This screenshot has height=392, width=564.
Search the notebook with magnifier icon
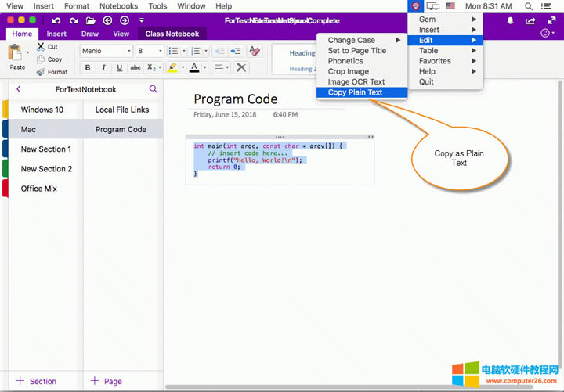pos(153,89)
